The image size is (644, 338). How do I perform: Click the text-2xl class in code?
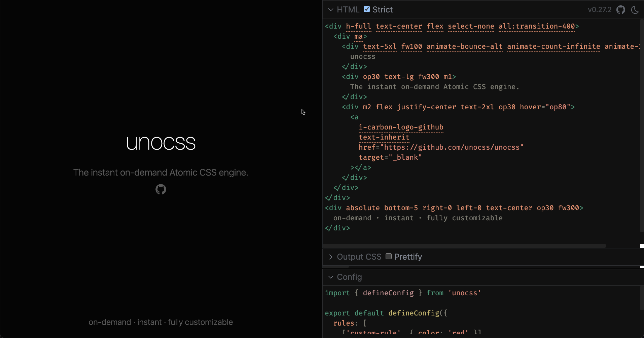coord(477,107)
